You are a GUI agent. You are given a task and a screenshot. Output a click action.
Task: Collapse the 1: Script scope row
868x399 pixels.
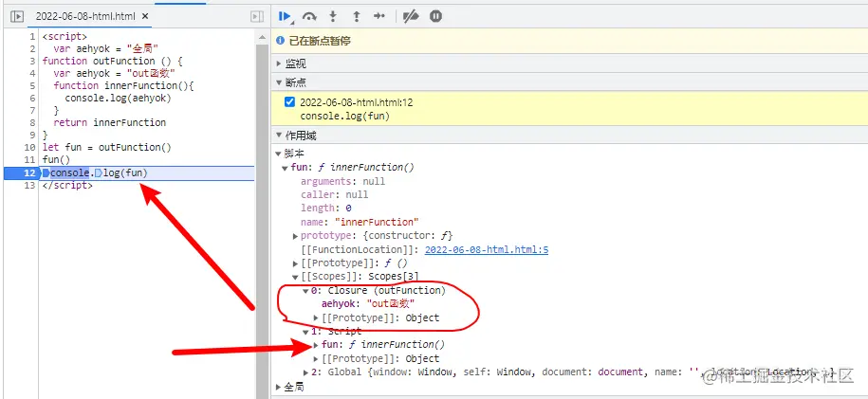[306, 332]
